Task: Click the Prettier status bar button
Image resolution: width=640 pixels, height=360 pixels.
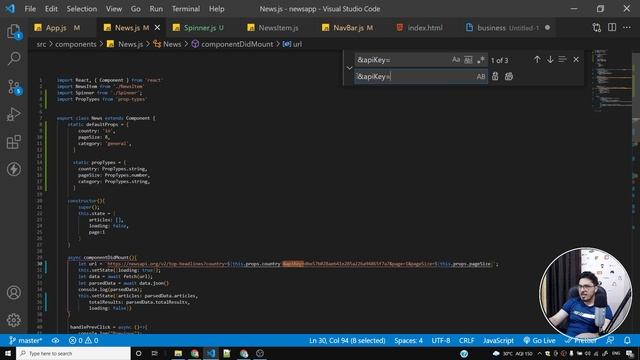Action: pyautogui.click(x=582, y=340)
